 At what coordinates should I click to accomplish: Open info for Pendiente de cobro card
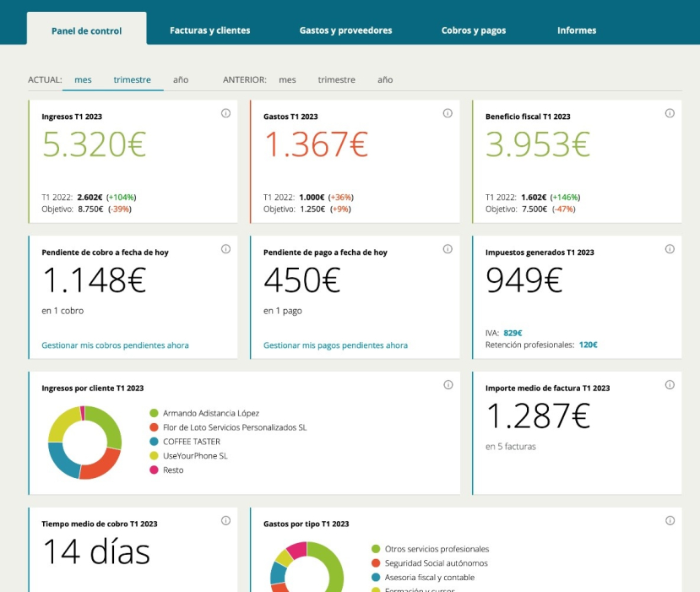point(225,248)
